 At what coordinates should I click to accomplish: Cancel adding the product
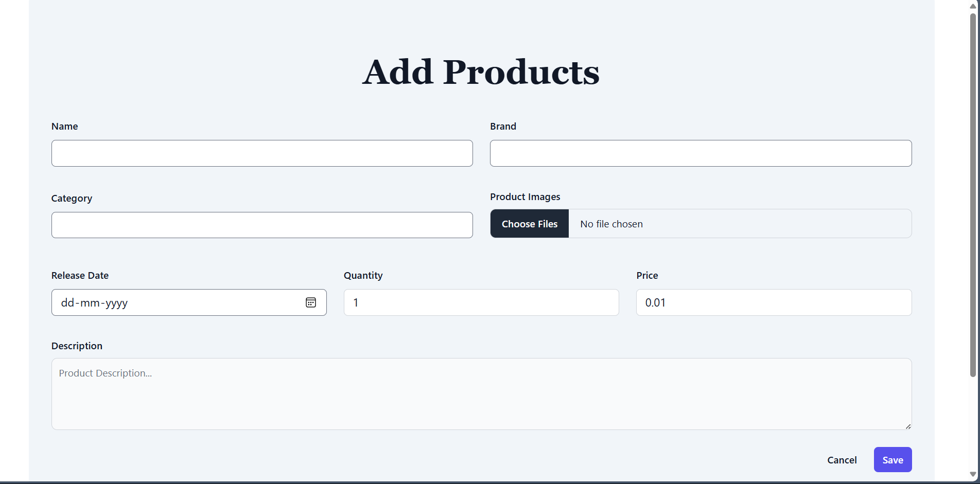(842, 459)
